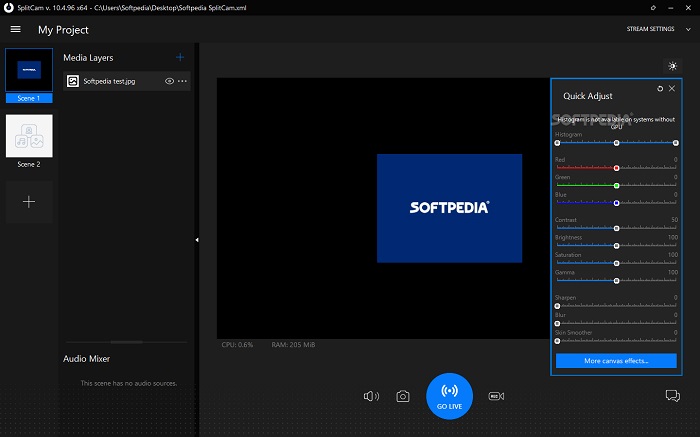Toggle the Quick Adjust brightness sun icon
This screenshot has height=437, width=700.
673,66
